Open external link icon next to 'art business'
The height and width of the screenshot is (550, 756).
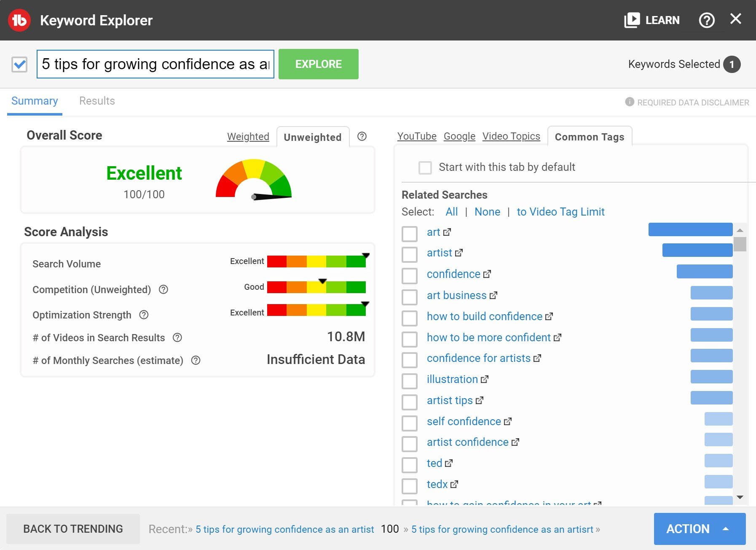(493, 296)
